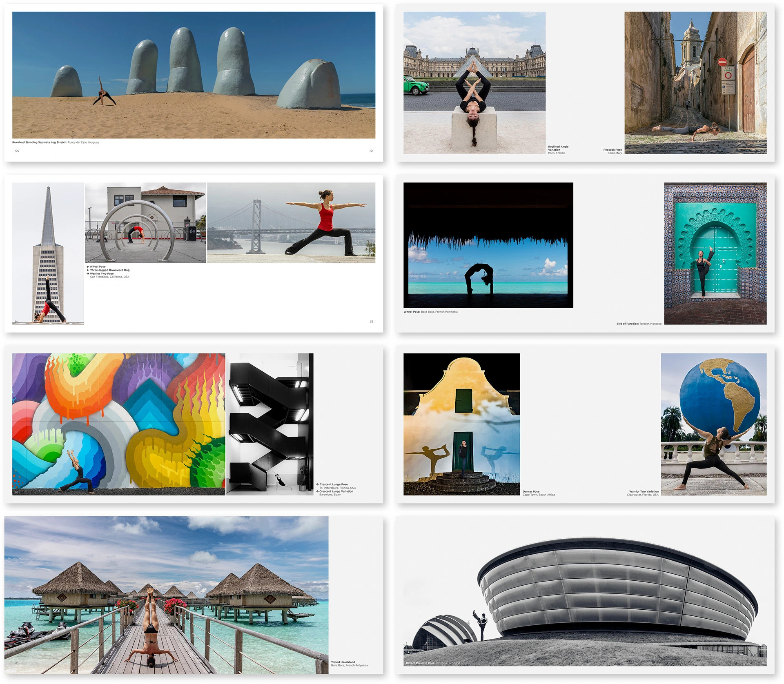This screenshot has width=784, height=684.
Task: Open the Cape Town Dancer Pose photo
Action: [461, 424]
